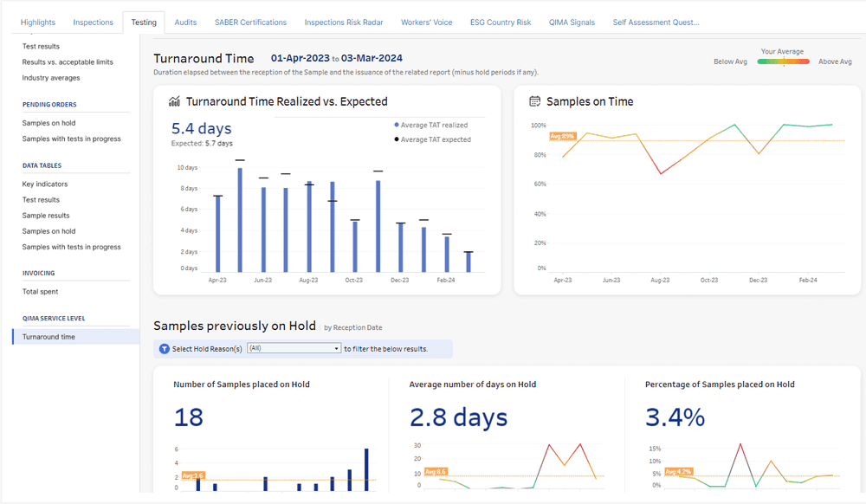Click the filter icon beside Select Hold Reason(s)
The width and height of the screenshot is (866, 504).
point(164,348)
